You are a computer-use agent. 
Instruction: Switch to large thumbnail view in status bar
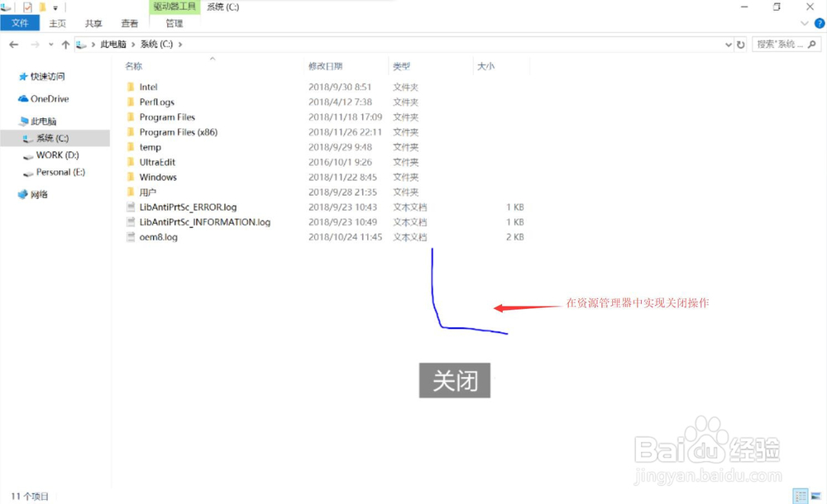(815, 496)
